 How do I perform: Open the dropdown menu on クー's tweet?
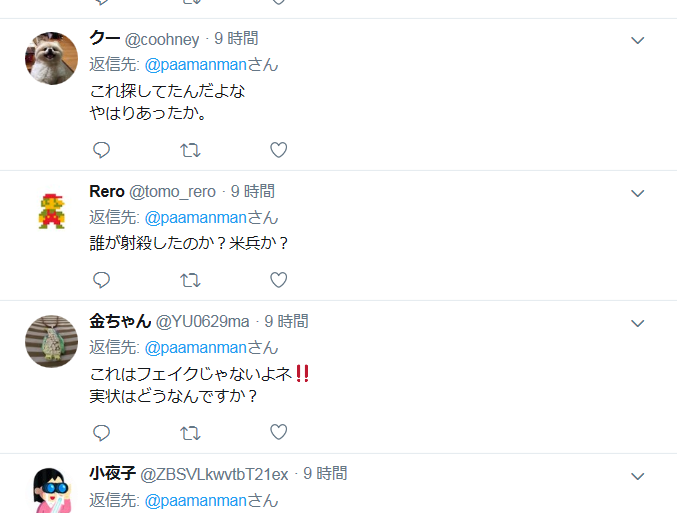[x=638, y=41]
